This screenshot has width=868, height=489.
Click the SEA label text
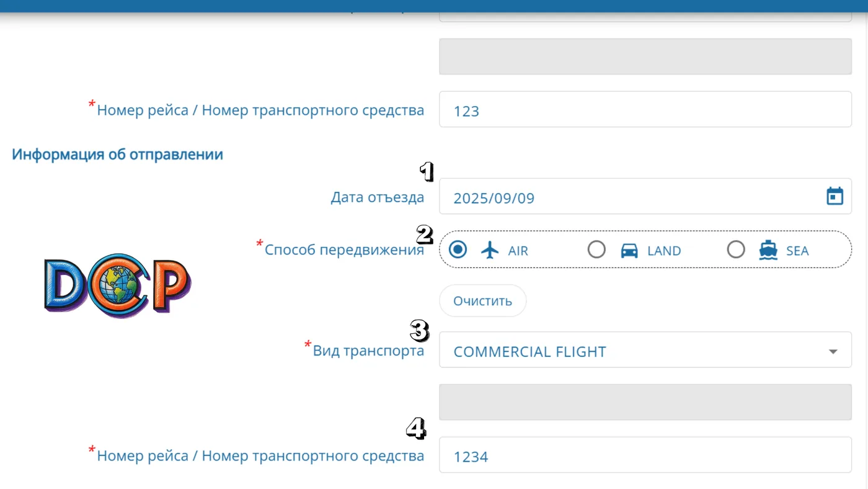click(797, 251)
